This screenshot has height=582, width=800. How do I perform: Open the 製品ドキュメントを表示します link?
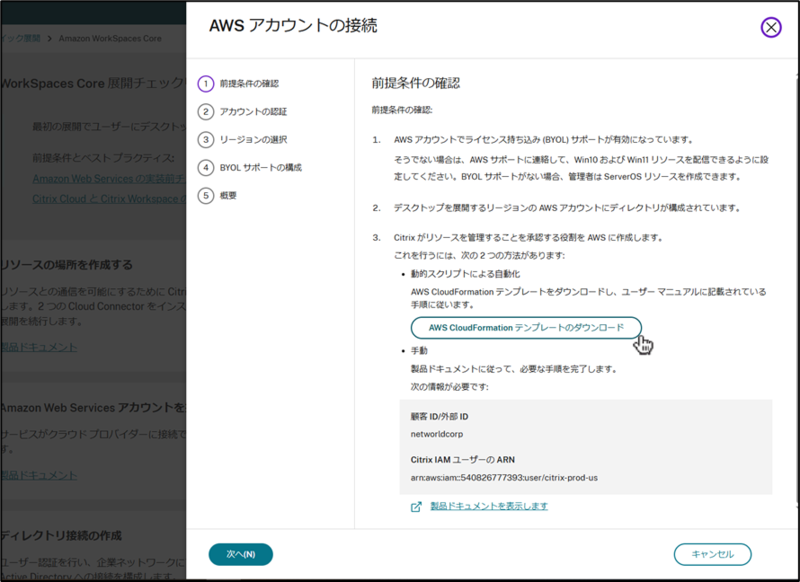pyautogui.click(x=489, y=506)
